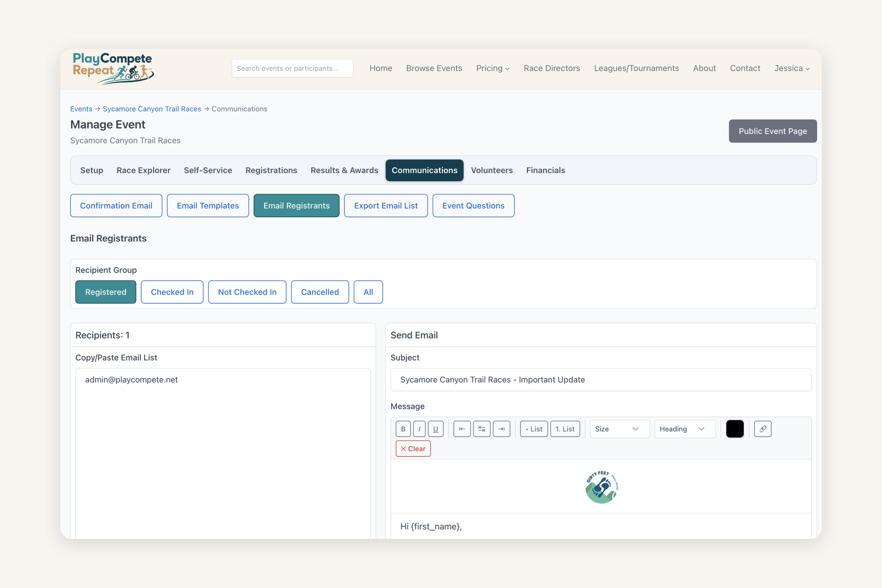882x588 pixels.
Task: Open the Confirmation Email section
Action: (x=116, y=206)
